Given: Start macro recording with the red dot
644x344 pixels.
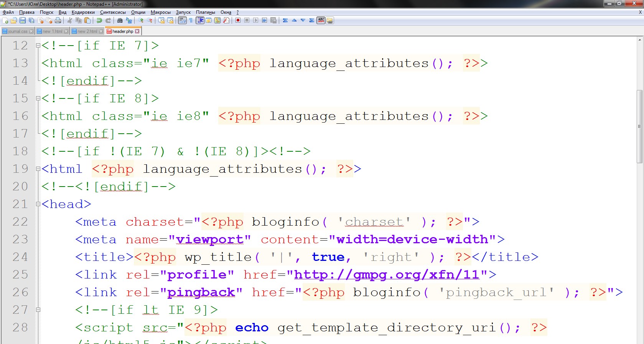Looking at the screenshot, I should [x=238, y=20].
